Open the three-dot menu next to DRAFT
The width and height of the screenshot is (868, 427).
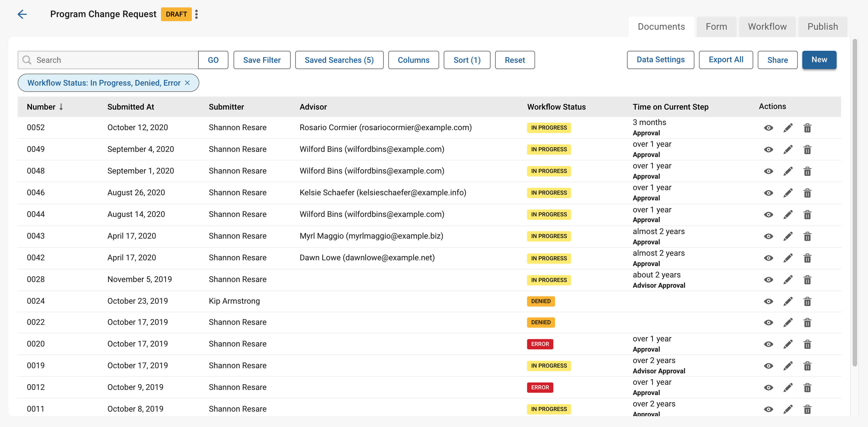pyautogui.click(x=197, y=14)
